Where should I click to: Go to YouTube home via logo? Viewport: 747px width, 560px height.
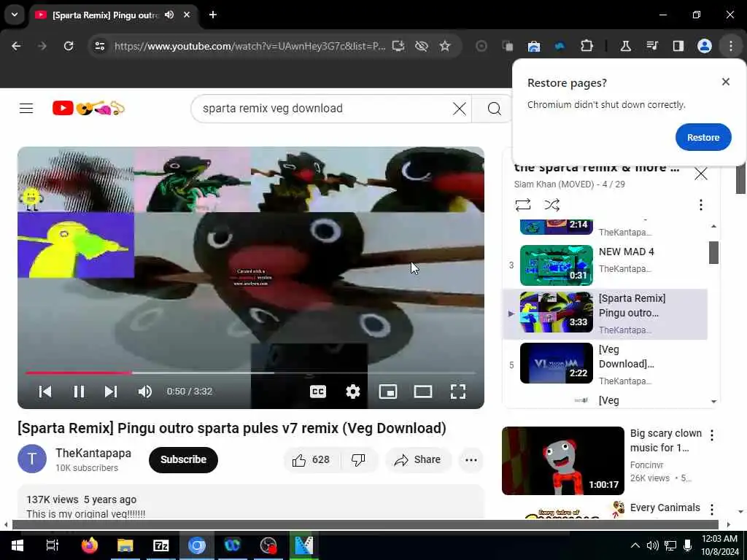88,109
